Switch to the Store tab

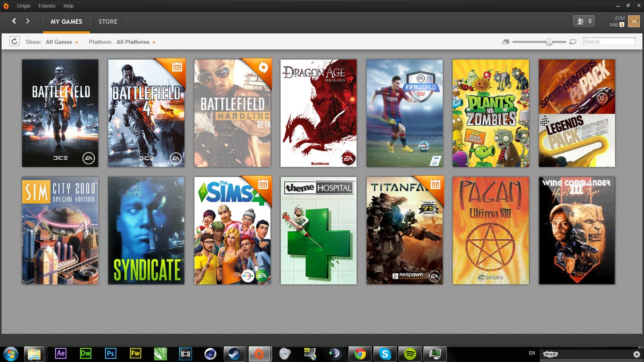click(108, 22)
